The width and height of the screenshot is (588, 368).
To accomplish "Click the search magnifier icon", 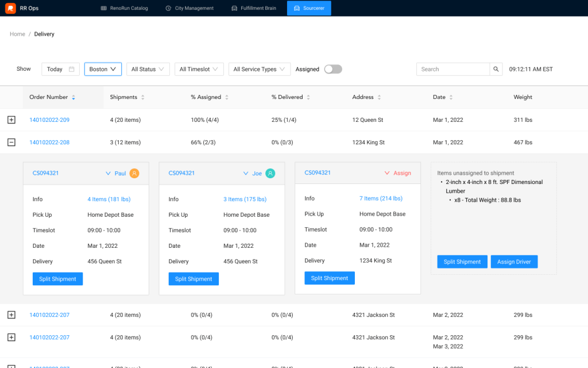I will coord(496,69).
